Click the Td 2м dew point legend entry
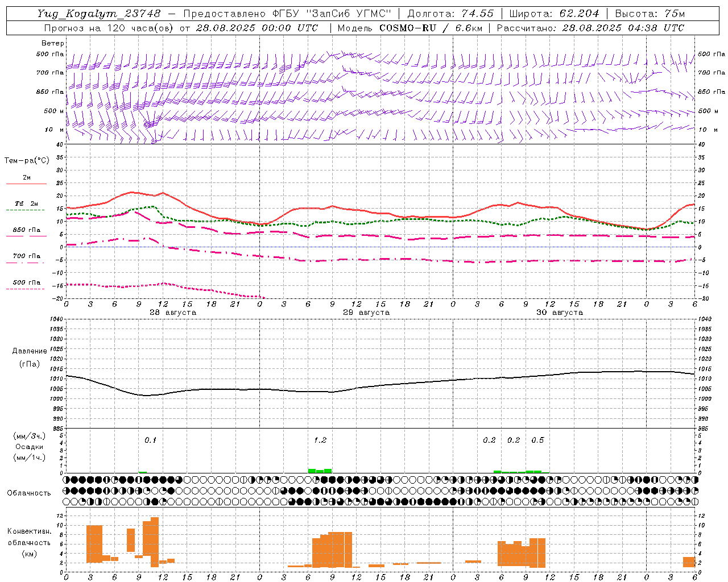The image size is (728, 582). (x=27, y=203)
